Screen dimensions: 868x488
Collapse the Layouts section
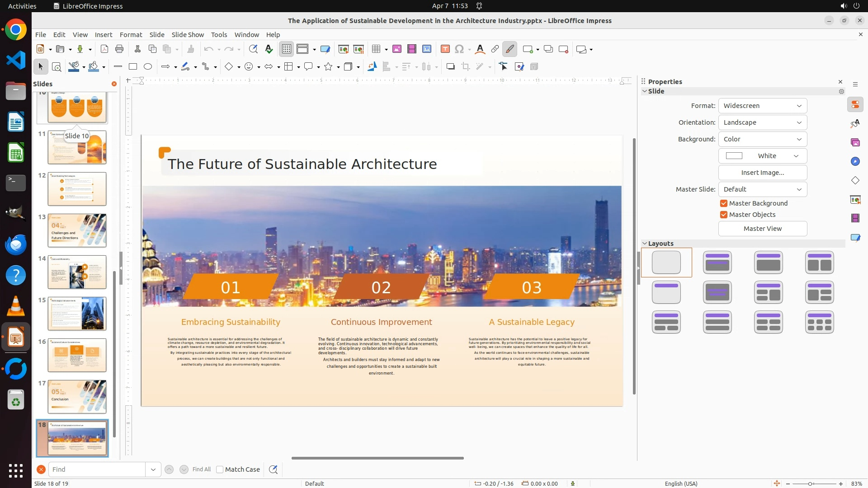click(645, 244)
